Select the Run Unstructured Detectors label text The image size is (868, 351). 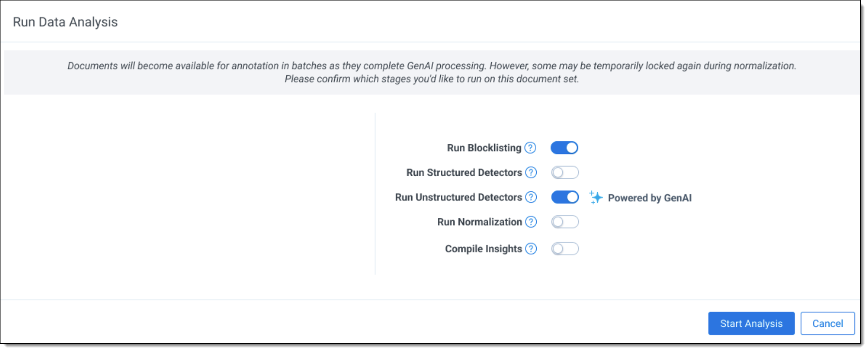click(x=458, y=198)
